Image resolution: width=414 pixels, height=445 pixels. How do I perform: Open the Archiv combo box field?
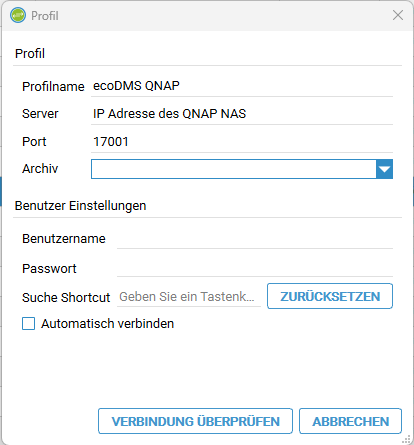[234, 169]
